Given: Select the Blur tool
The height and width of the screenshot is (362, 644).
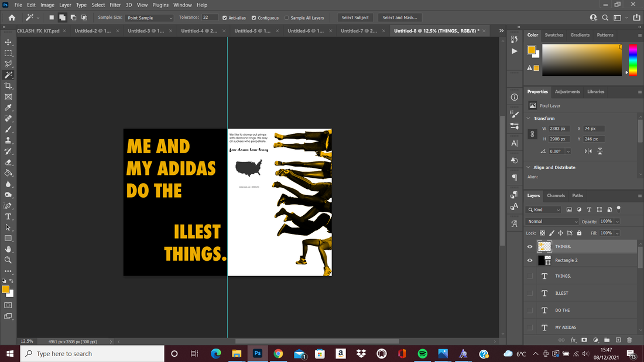Looking at the screenshot, I should [8, 184].
